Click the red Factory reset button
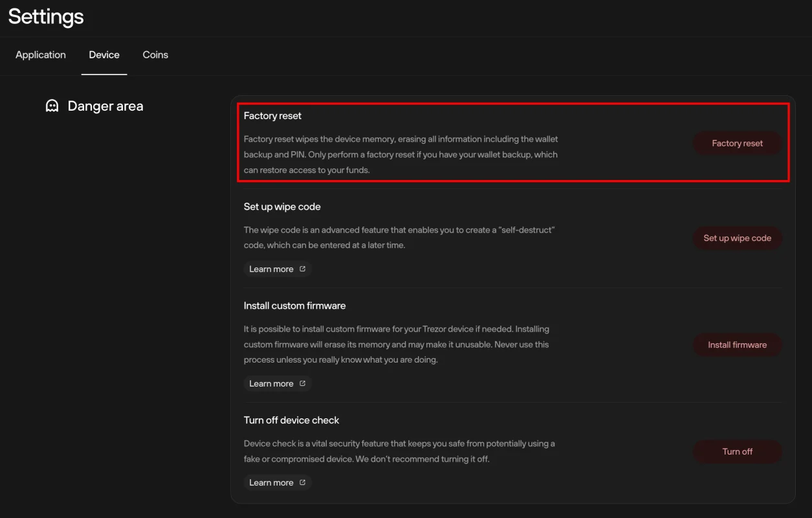Viewport: 812px width, 518px height. pyautogui.click(x=738, y=143)
